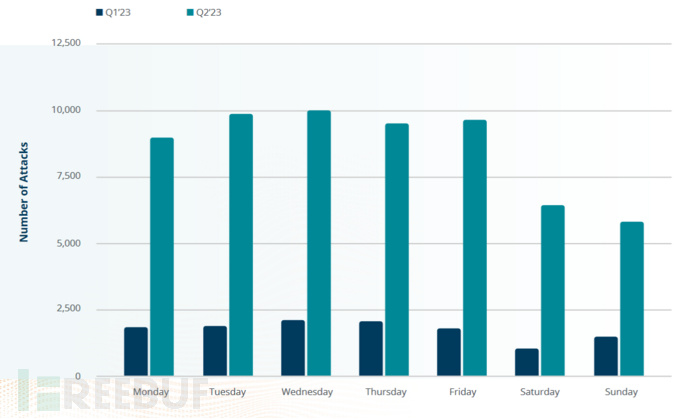
Task: Select Sunday's Q2'23 teal bar
Action: click(631, 298)
